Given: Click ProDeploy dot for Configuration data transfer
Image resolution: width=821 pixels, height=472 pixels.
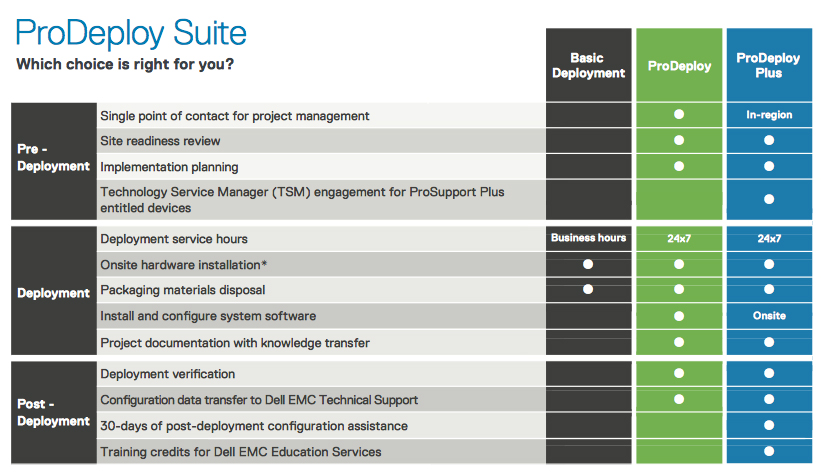Looking at the screenshot, I should click(x=679, y=399).
